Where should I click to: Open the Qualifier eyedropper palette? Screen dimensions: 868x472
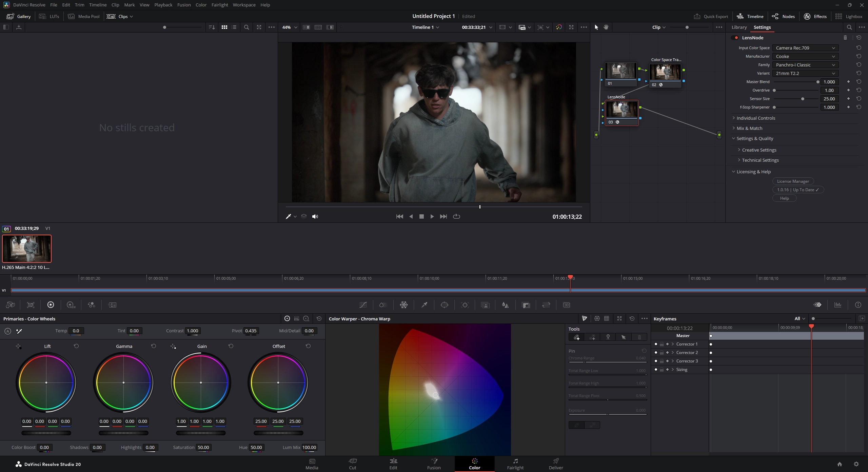pos(424,305)
